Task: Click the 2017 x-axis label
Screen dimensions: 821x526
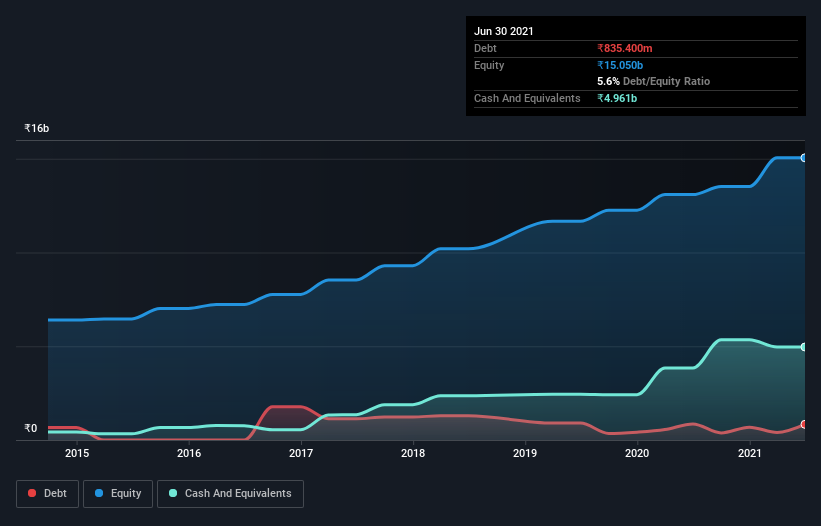Action: click(x=301, y=453)
